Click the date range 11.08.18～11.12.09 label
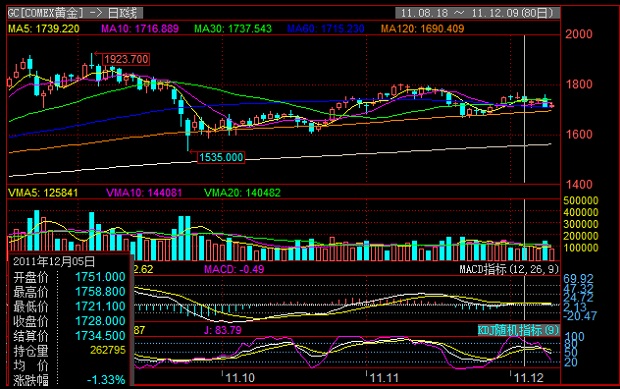The height and width of the screenshot is (389, 620). point(478,13)
